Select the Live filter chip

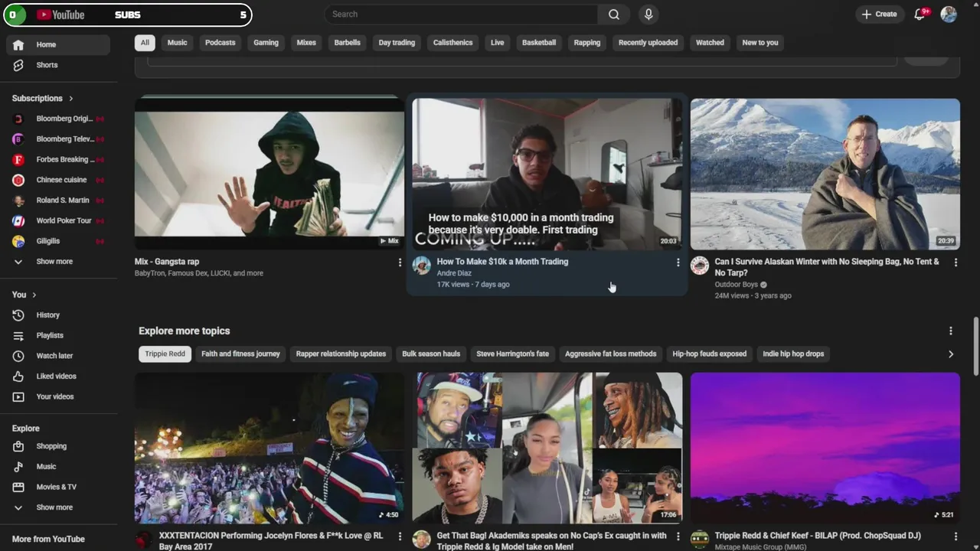[x=497, y=43]
